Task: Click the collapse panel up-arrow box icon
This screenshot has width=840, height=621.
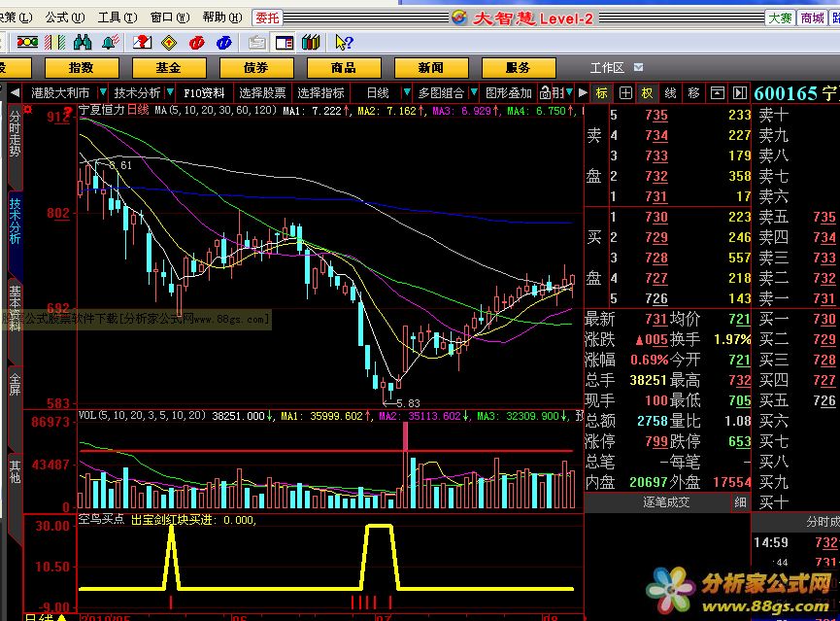Action: (717, 93)
